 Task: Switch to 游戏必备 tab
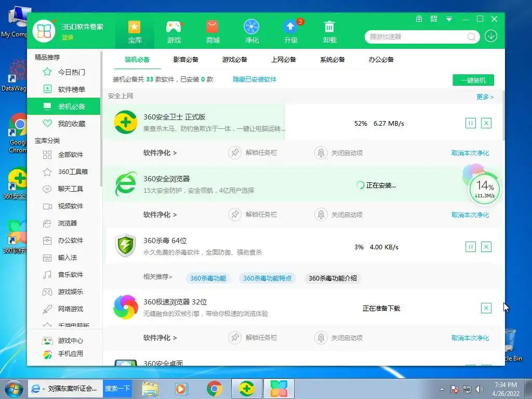234,60
